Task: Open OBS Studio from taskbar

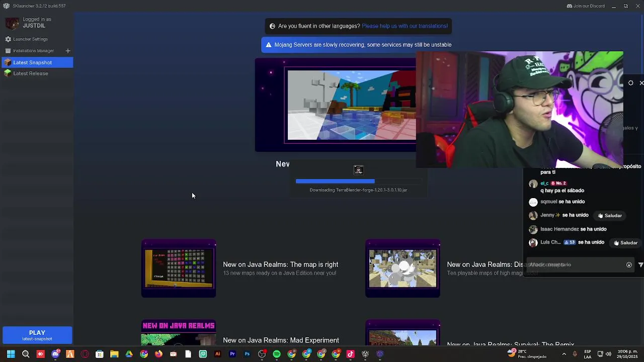Action: 262,354
